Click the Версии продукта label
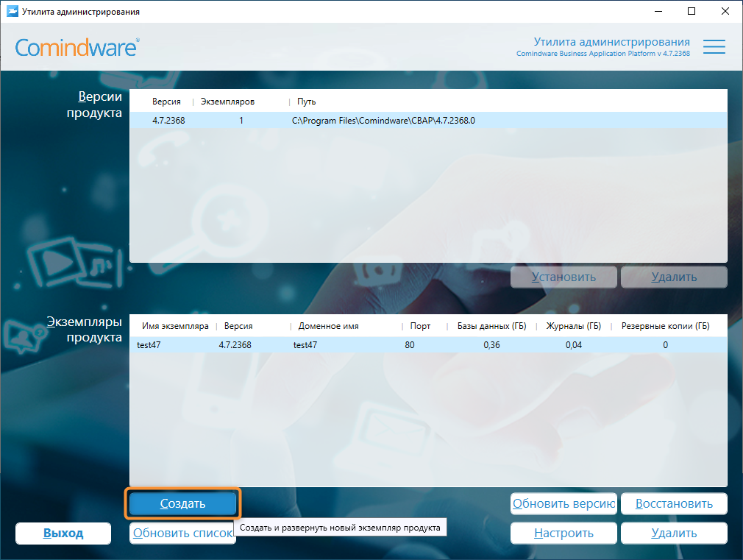 tap(94, 104)
